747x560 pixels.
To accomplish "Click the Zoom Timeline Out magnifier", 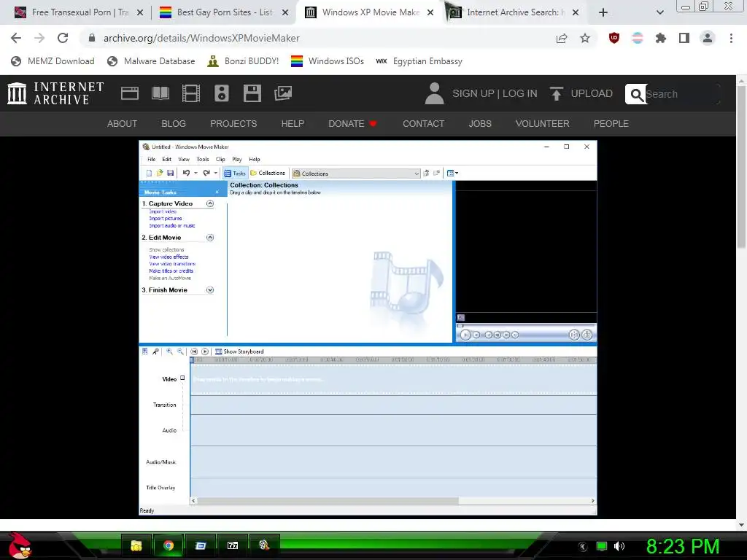I will point(180,351).
